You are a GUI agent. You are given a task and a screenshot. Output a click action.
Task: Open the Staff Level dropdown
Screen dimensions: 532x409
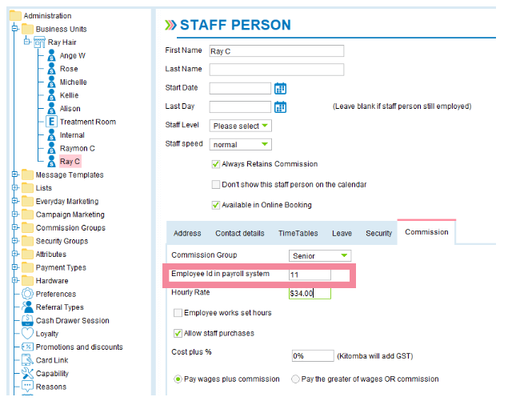(x=241, y=126)
